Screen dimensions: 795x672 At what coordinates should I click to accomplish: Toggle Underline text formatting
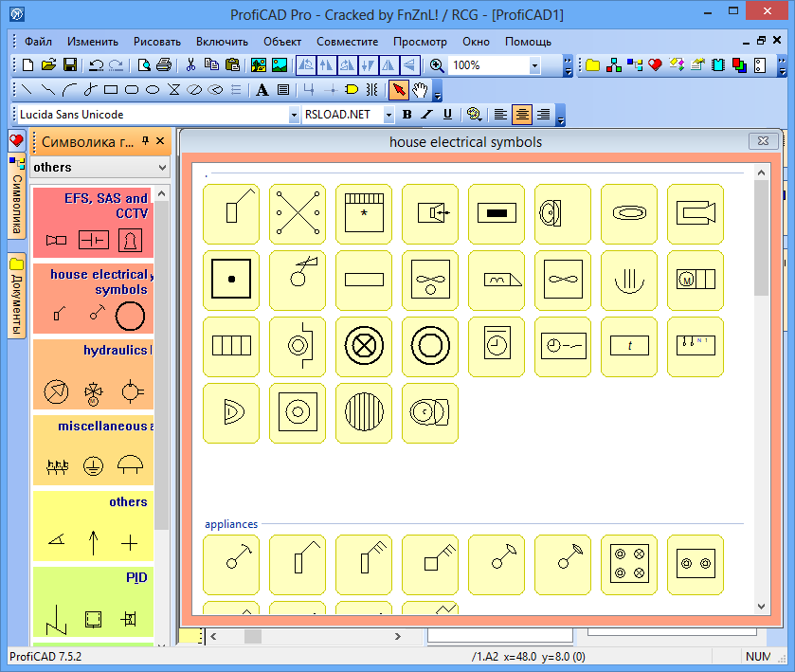click(x=447, y=115)
